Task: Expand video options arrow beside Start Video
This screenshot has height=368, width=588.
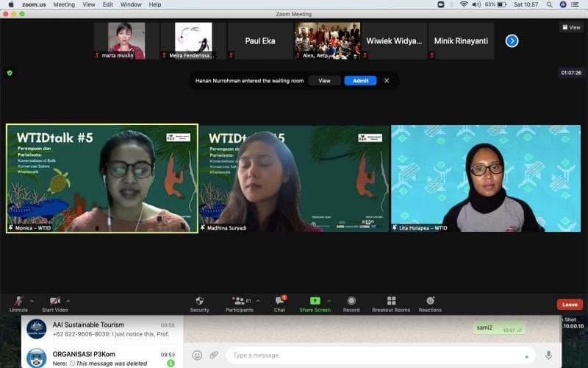Action: (x=68, y=300)
